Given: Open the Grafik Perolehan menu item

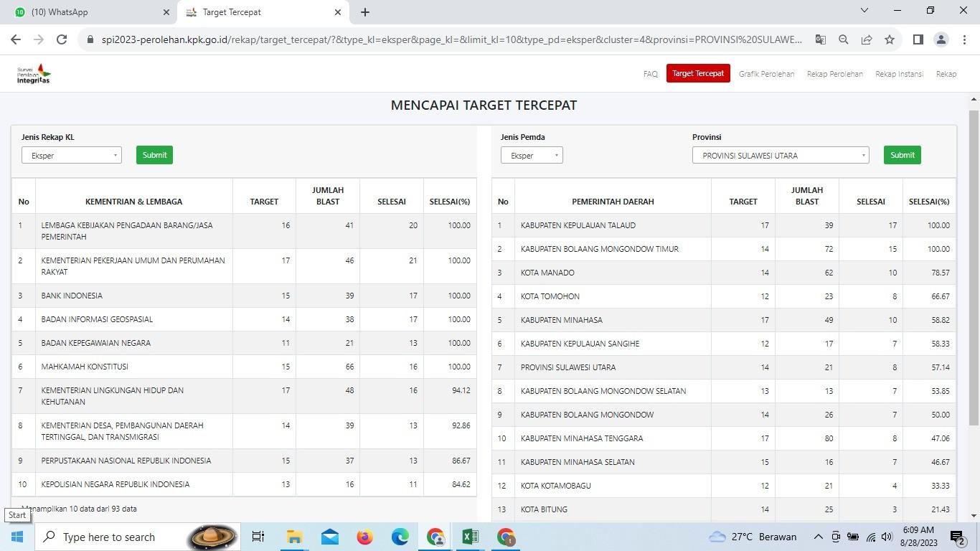Looking at the screenshot, I should point(766,74).
